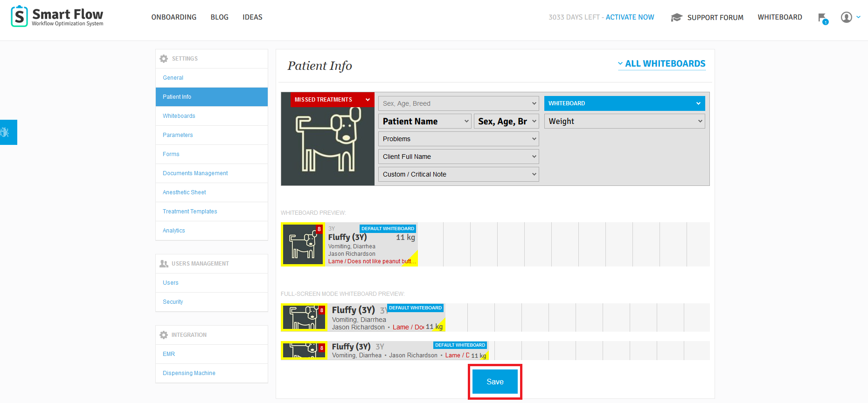Open Analytics settings
This screenshot has width=868, height=403.
click(212, 231)
